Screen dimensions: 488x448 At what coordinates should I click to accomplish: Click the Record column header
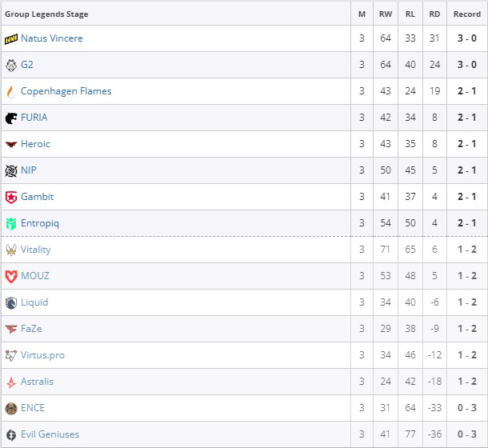pyautogui.click(x=466, y=14)
